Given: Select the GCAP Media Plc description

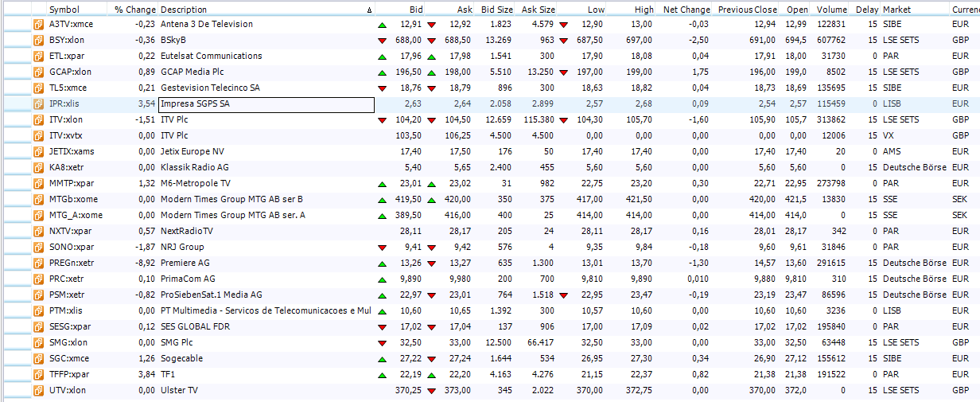Looking at the screenshot, I should click(x=194, y=72).
